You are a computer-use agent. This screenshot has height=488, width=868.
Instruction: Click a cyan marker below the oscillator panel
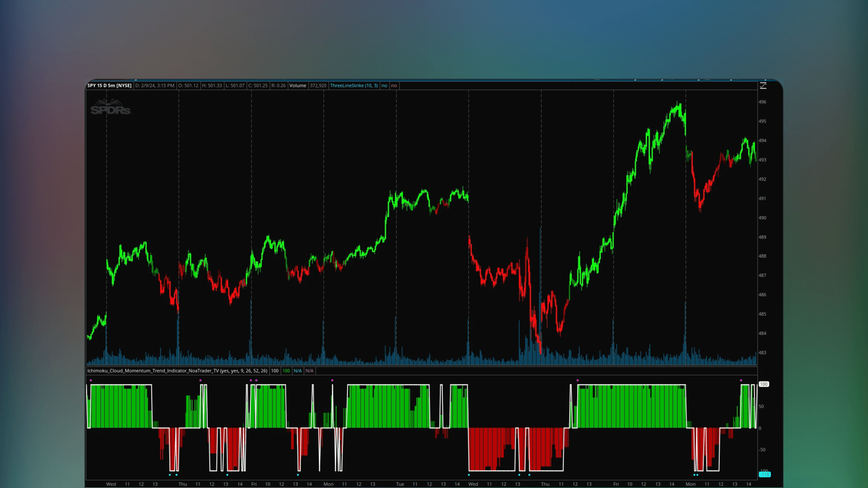tap(170, 474)
